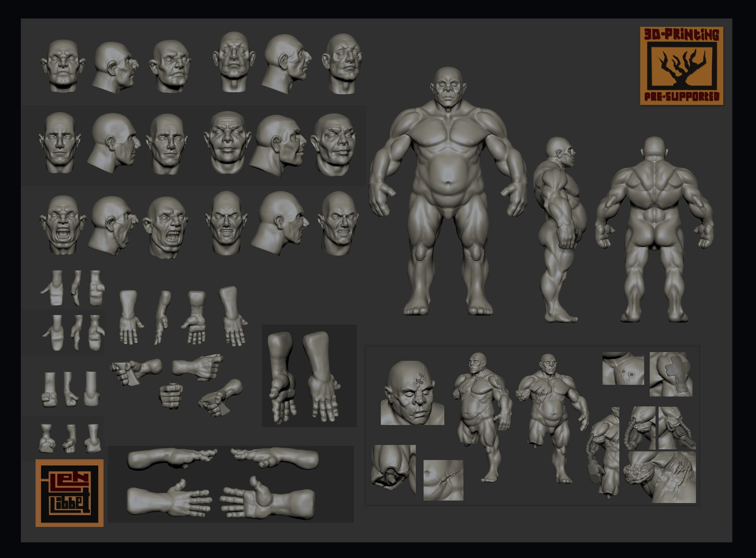
Task: Click the Len Libbet logo
Action: 69,493
